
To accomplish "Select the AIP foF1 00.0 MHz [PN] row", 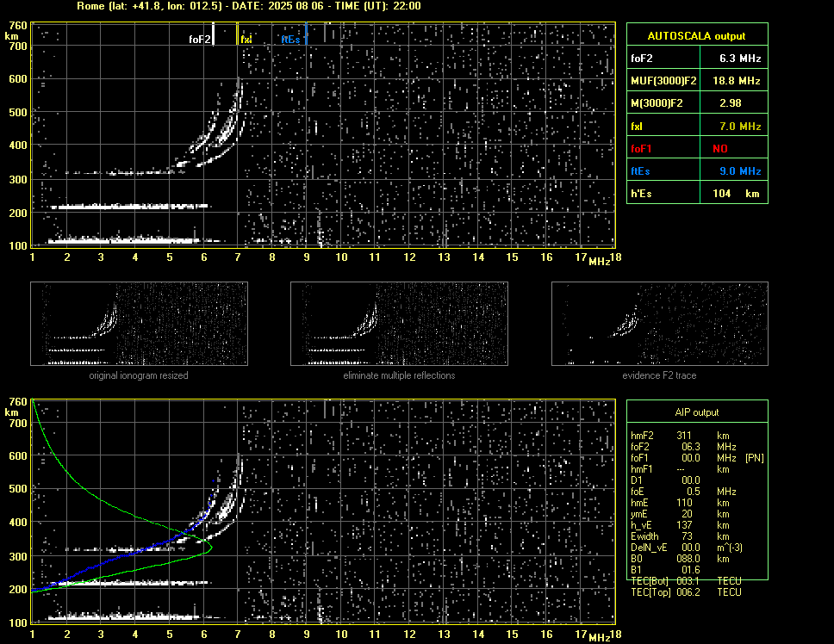I will [x=697, y=457].
